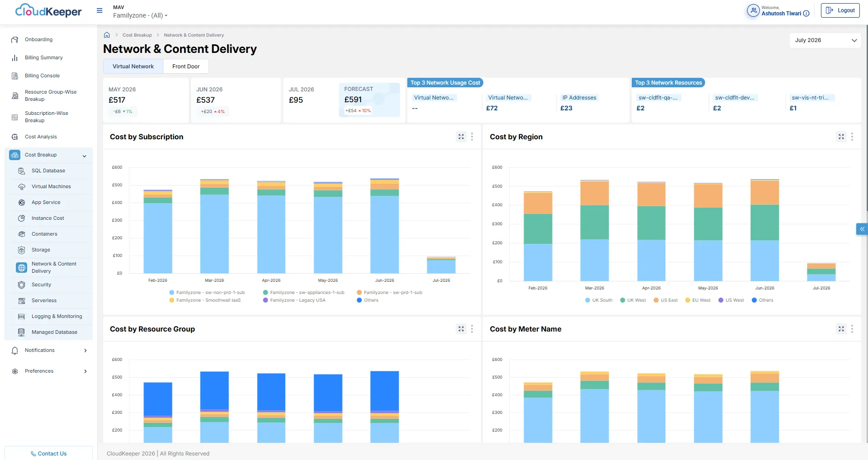Click the Instance Cost icon

point(22,218)
